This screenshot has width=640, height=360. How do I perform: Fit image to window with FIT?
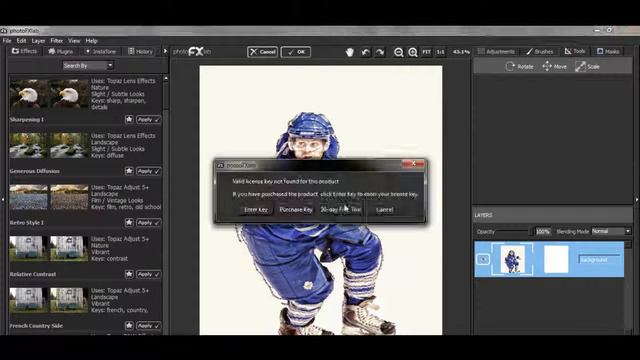tap(427, 52)
